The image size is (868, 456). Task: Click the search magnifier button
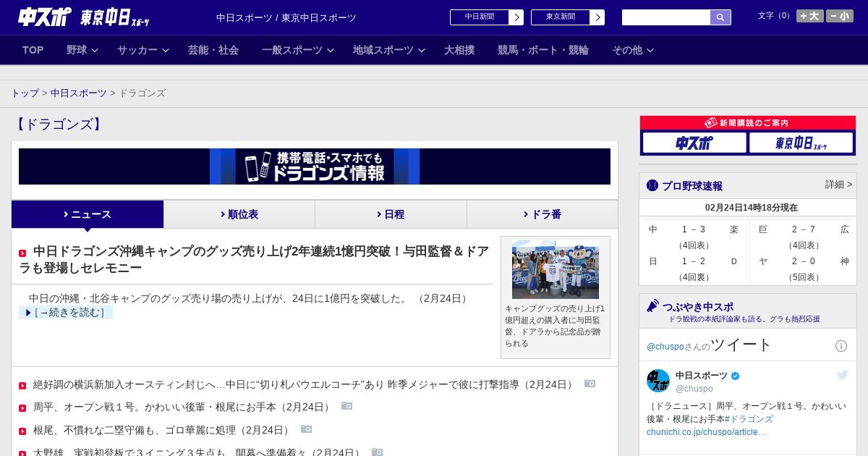pos(720,17)
